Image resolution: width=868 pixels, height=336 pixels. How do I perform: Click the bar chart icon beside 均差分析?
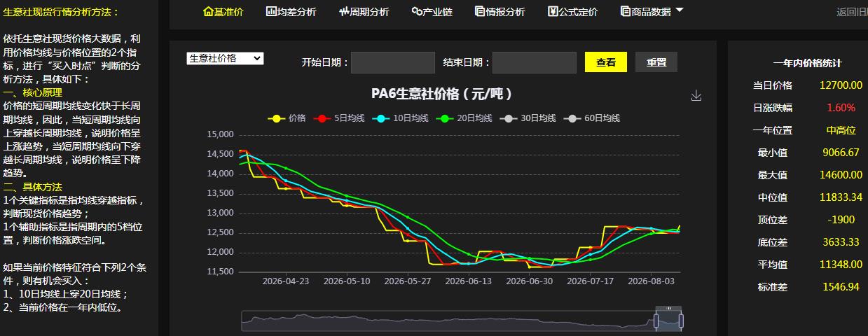pyautogui.click(x=271, y=11)
